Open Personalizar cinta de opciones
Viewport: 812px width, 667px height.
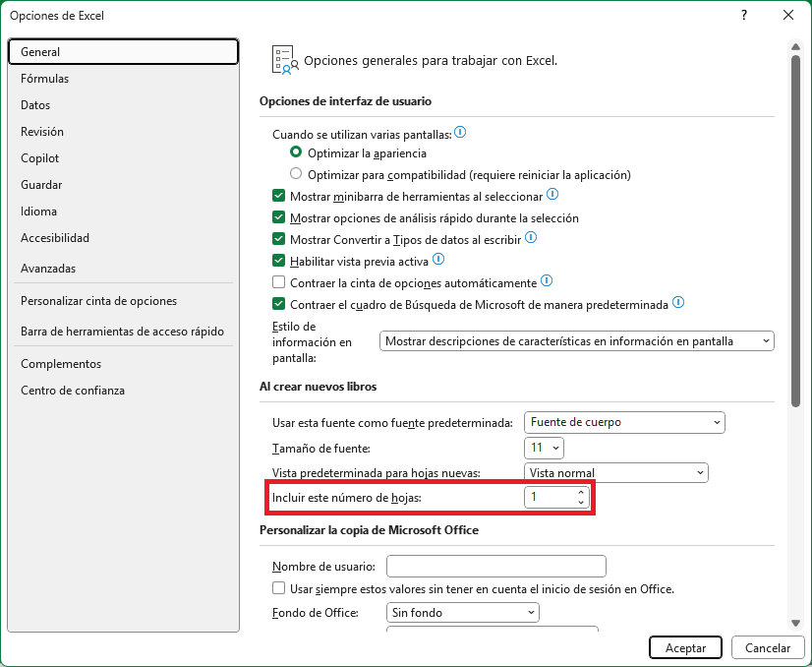(x=123, y=301)
